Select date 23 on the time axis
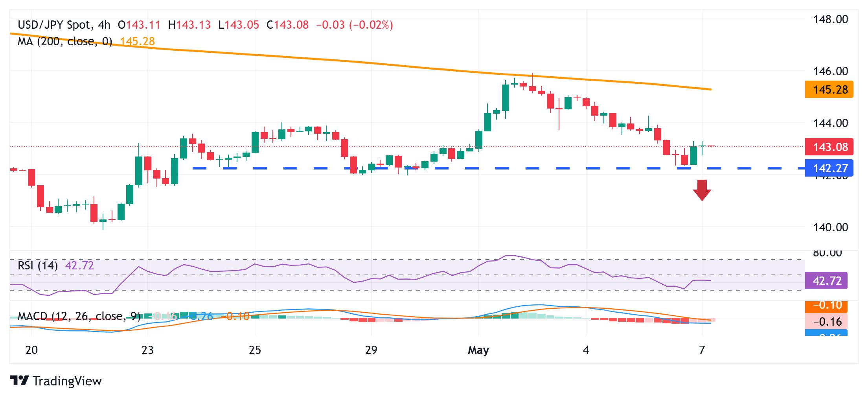The width and height of the screenshot is (868, 398). coord(147,350)
